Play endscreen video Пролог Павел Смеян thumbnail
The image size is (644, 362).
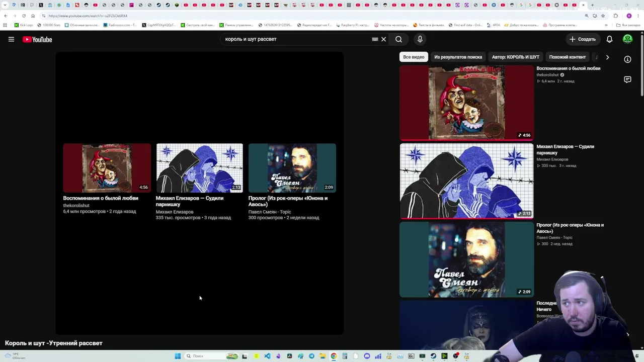[x=292, y=168]
